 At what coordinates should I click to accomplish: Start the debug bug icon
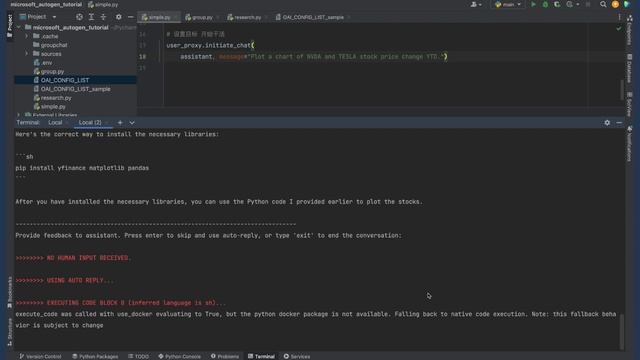(x=545, y=4)
